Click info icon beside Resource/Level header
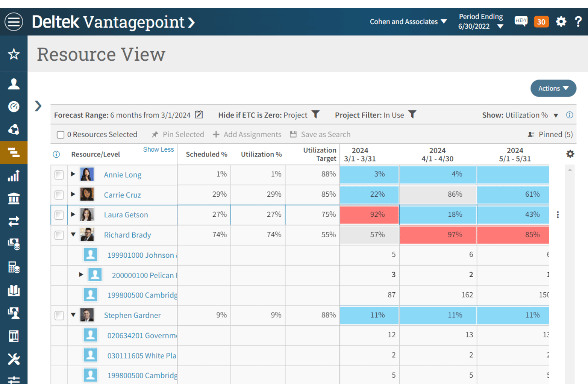Image resolution: width=588 pixels, height=392 pixels. pyautogui.click(x=56, y=154)
